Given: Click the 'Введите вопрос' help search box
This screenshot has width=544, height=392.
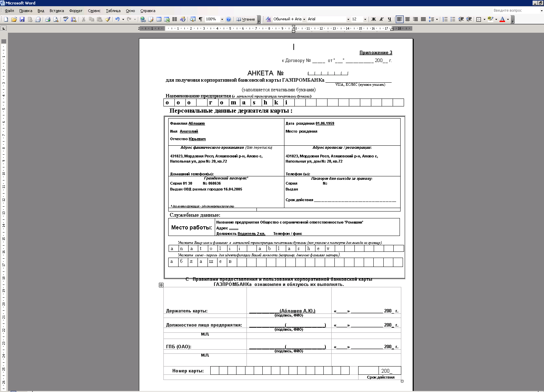Looking at the screenshot, I should pos(516,11).
